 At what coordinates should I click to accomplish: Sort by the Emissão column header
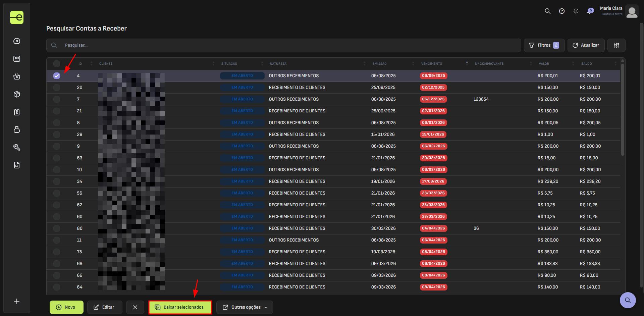tap(379, 64)
